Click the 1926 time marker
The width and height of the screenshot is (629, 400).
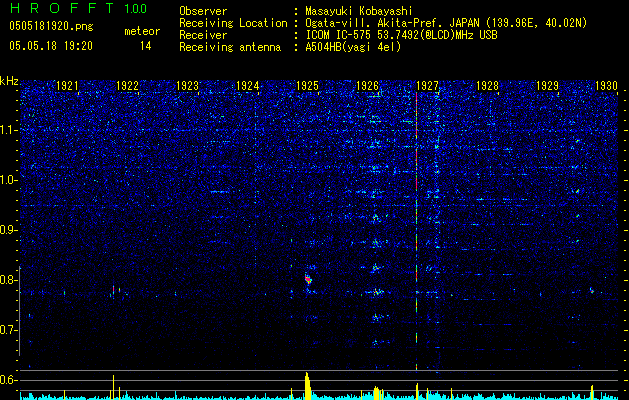coord(367,86)
